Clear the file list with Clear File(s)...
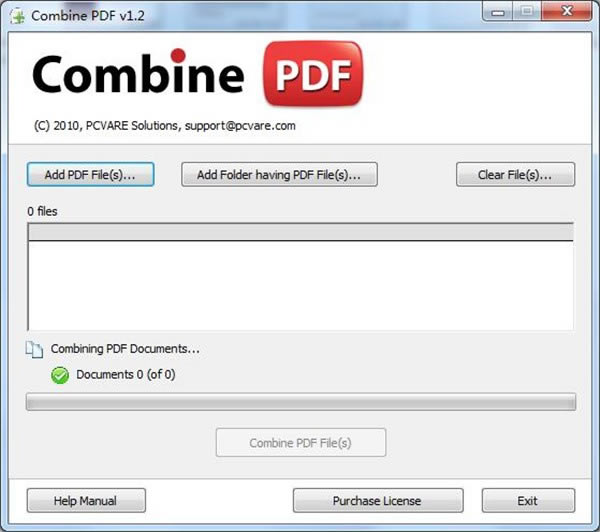This screenshot has height=532, width=600. (515, 175)
